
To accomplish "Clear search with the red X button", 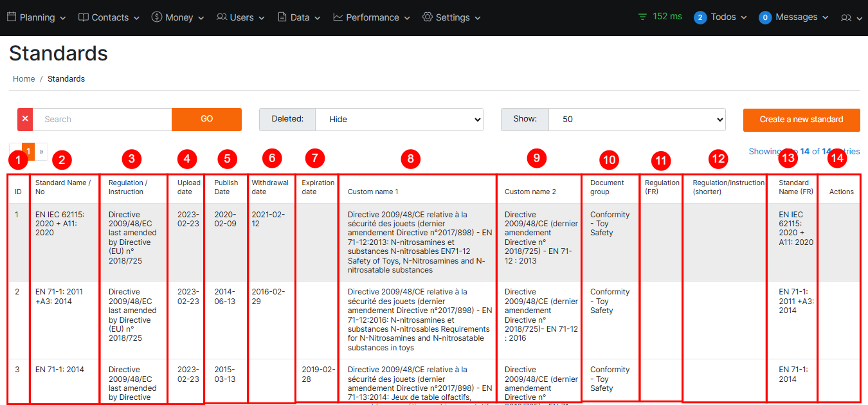I will tap(25, 120).
